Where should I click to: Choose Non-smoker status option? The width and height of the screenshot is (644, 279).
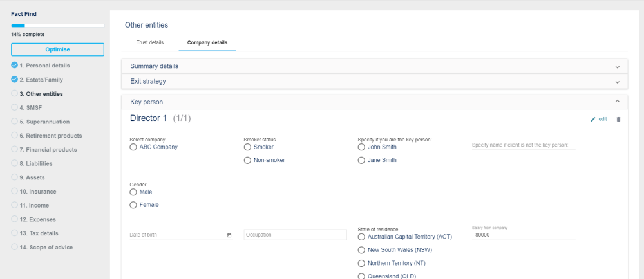click(x=247, y=160)
